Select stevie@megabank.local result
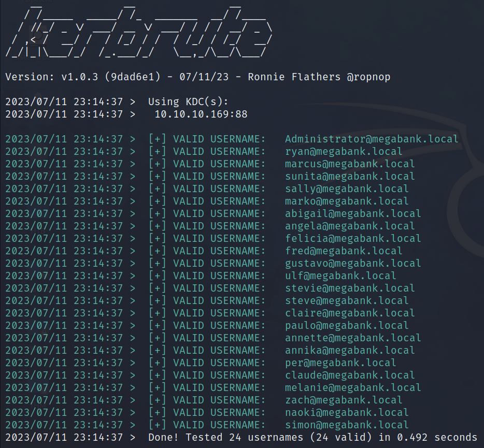The width and height of the screenshot is (484, 448). pos(349,288)
